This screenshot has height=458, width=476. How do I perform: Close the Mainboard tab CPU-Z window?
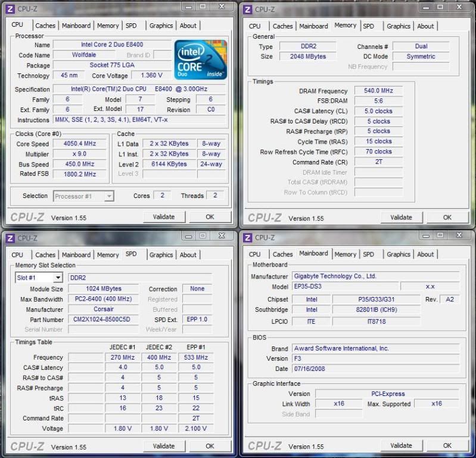459,235
